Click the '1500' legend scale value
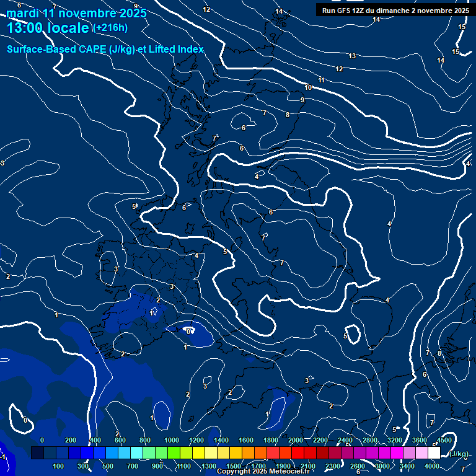Viewport: 476px width, 476px height. (x=234, y=466)
